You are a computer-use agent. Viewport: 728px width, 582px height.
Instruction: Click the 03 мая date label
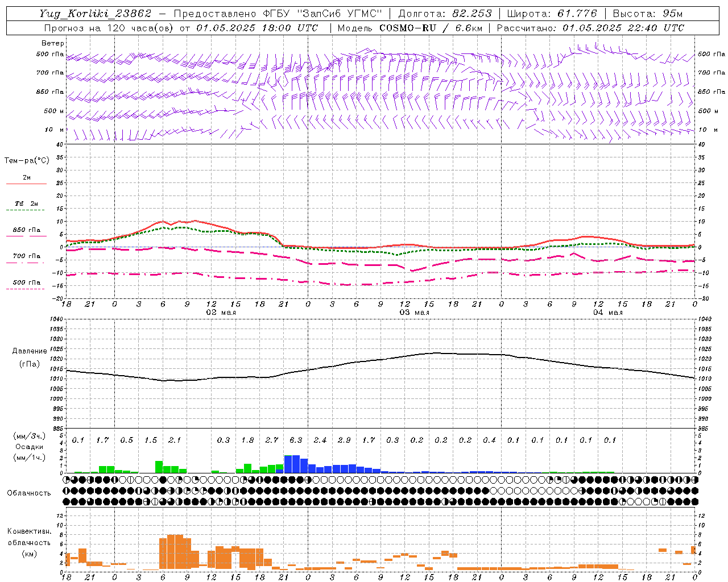click(x=414, y=313)
